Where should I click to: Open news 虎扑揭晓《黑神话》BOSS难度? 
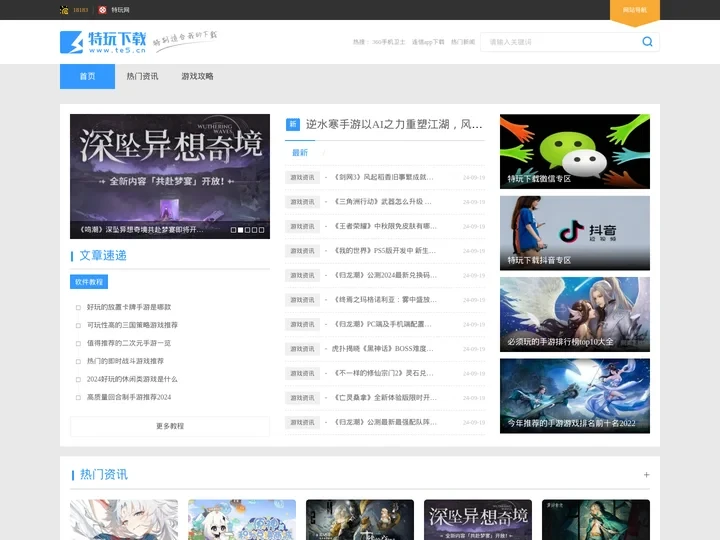click(382, 349)
